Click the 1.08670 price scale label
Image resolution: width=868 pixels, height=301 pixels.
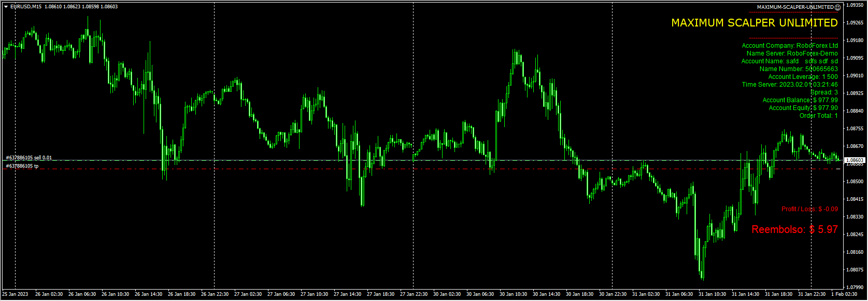[x=855, y=146]
